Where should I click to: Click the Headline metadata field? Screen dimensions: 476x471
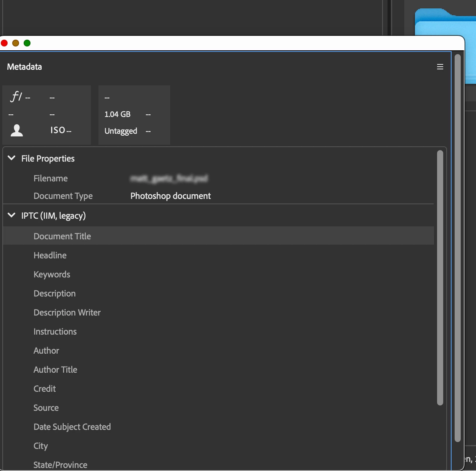pyautogui.click(x=219, y=255)
